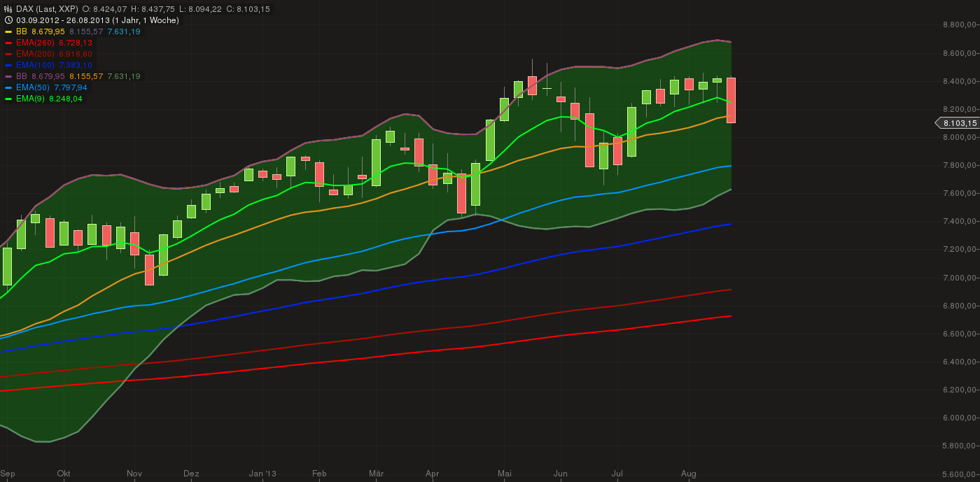This screenshot has height=482, width=980.
Task: Click the 8.000,00 label on the price axis
Action: [x=958, y=137]
